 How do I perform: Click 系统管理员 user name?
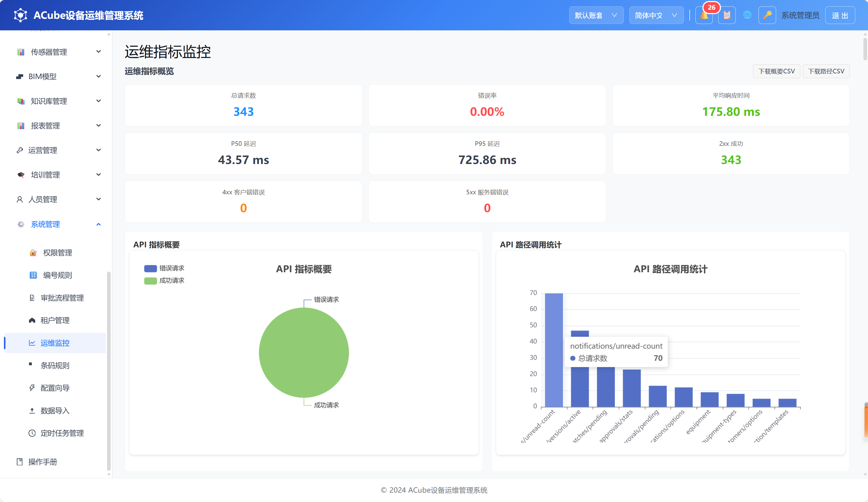pyautogui.click(x=800, y=15)
